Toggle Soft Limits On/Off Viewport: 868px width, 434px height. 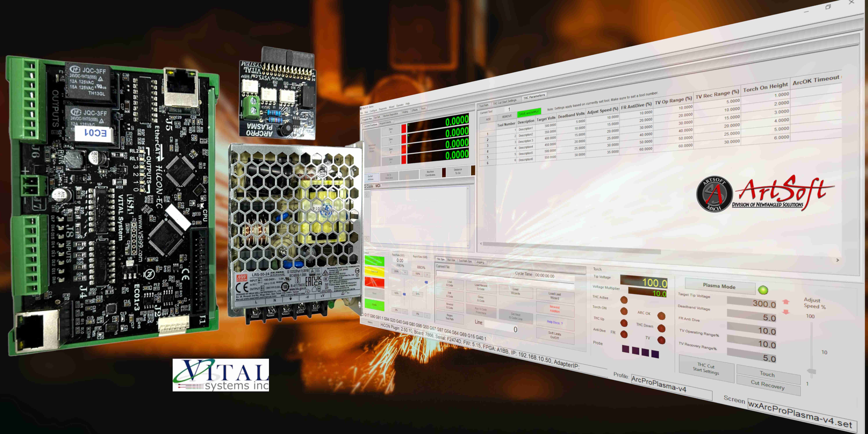(x=555, y=335)
